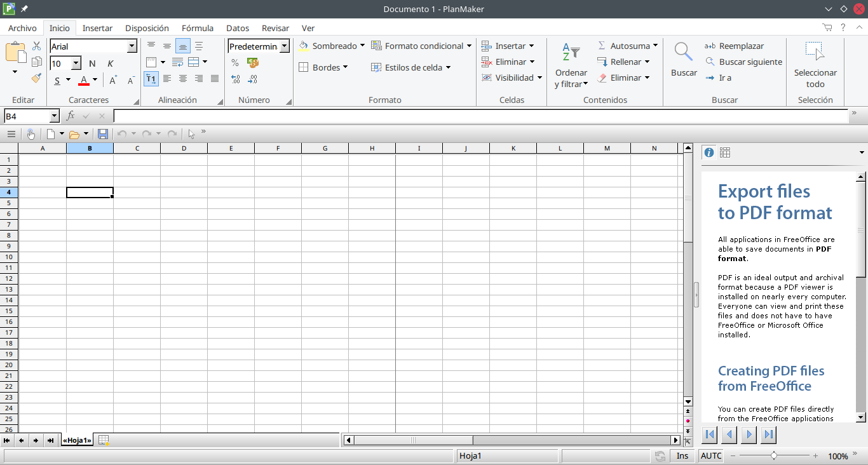Image resolution: width=868 pixels, height=465 pixels.
Task: Open the hamburger menu in quick toolbar
Action: [11, 134]
